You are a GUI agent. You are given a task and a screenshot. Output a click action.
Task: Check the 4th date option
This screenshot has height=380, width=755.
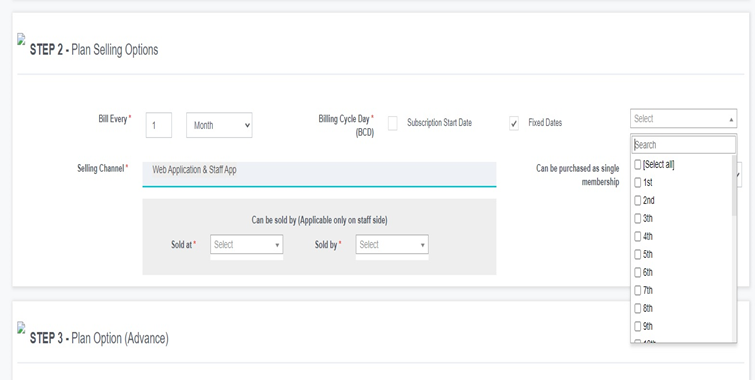[x=638, y=236]
